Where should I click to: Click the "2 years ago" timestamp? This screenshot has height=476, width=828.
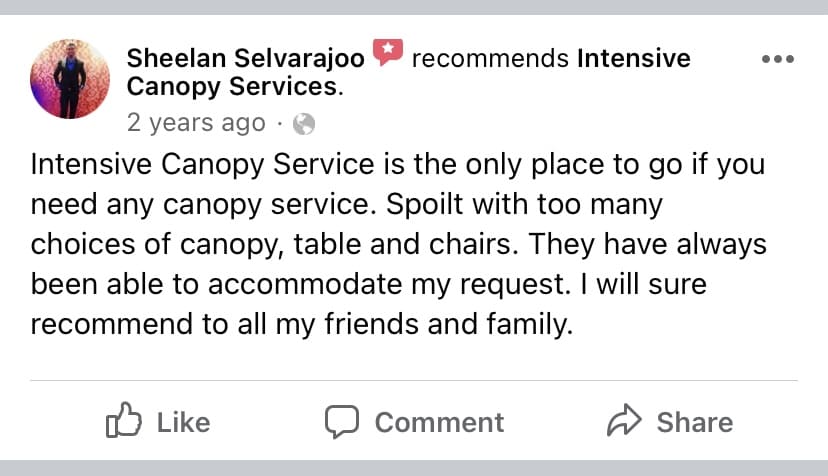[x=196, y=124]
